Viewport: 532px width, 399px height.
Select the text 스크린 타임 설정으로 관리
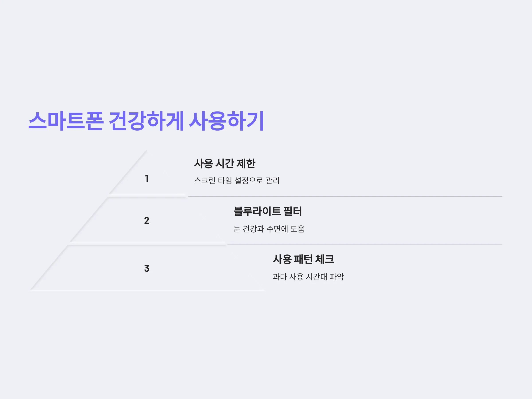click(237, 180)
